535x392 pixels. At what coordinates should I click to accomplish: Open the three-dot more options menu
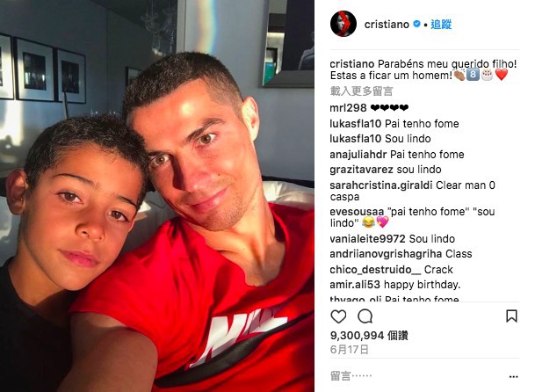click(513, 377)
